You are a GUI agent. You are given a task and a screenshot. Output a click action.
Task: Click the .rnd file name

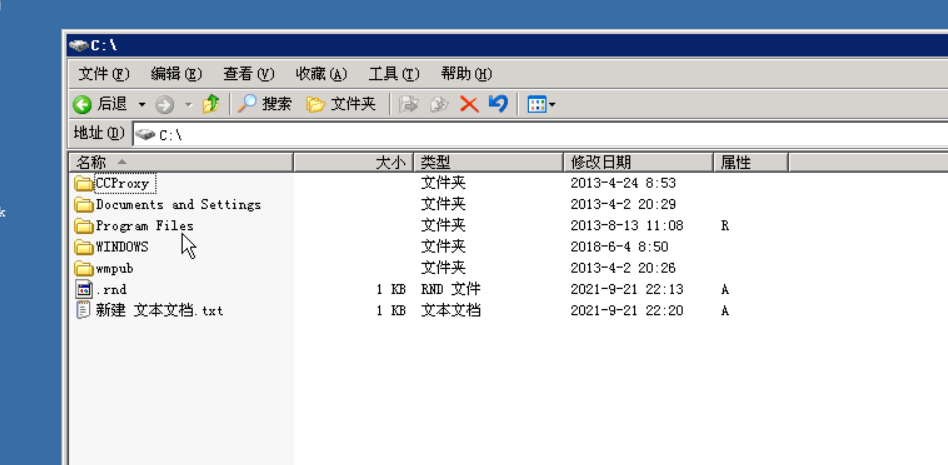pos(111,290)
